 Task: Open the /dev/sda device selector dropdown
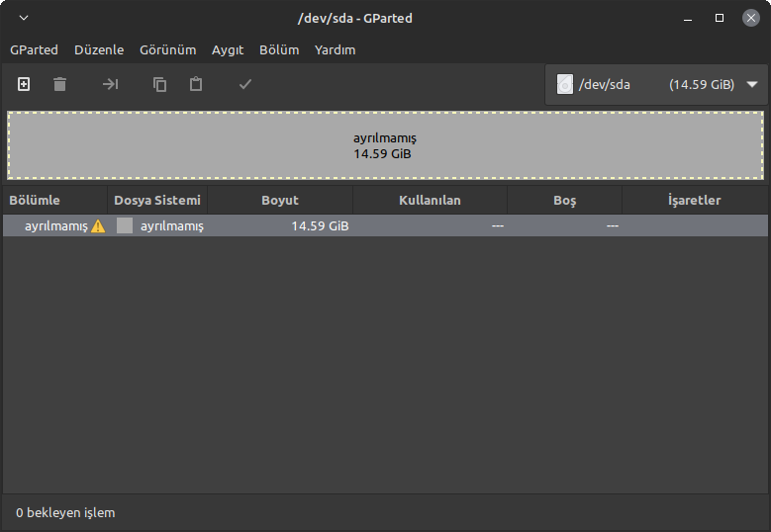pyautogui.click(x=656, y=84)
